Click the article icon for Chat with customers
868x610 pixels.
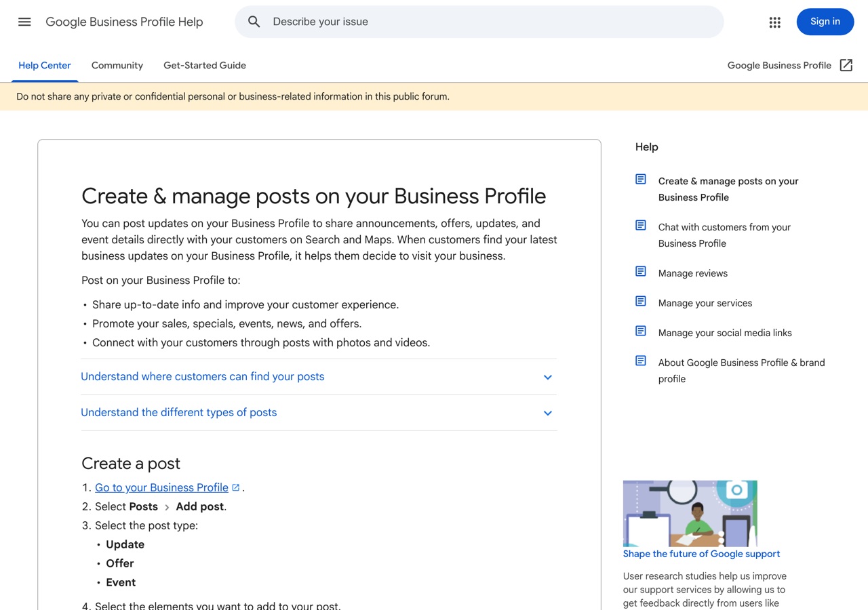(641, 225)
